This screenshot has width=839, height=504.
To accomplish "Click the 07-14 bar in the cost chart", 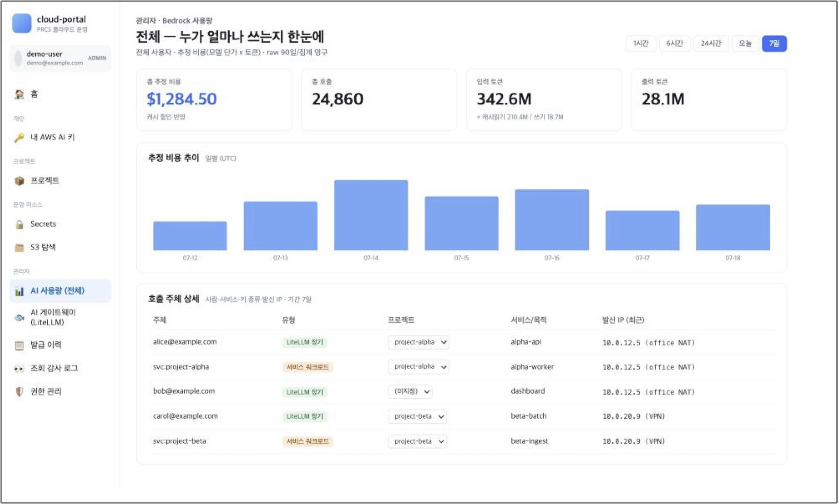I will [371, 215].
